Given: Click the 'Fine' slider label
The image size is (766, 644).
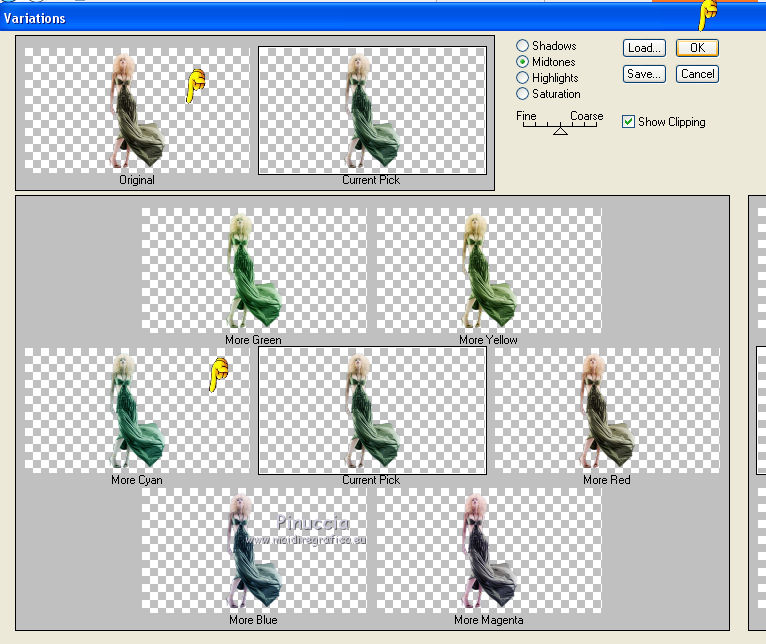Looking at the screenshot, I should pos(526,116).
